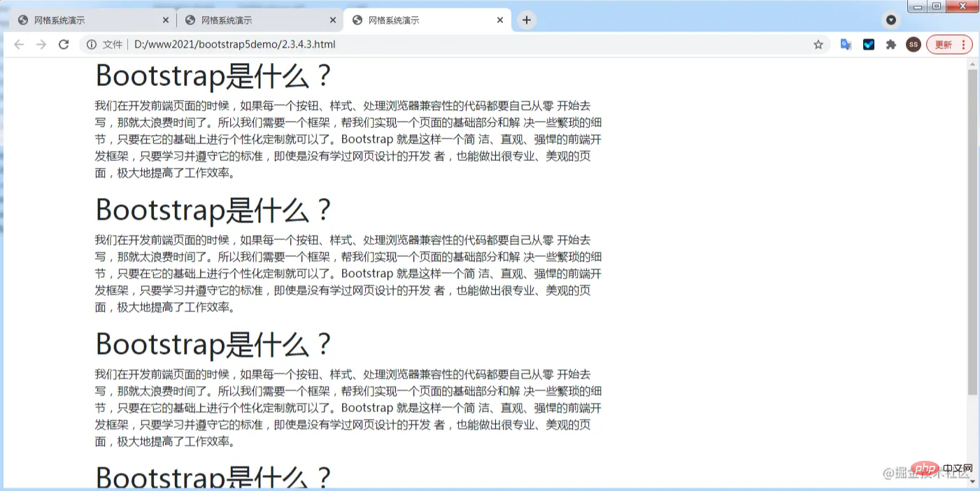Click the blue checkmark extension icon

pos(869,45)
